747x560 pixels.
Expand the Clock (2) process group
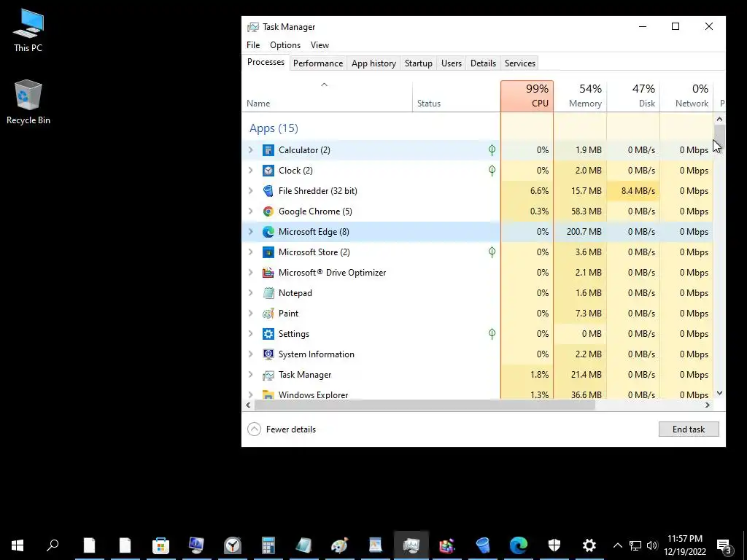pyautogui.click(x=251, y=171)
